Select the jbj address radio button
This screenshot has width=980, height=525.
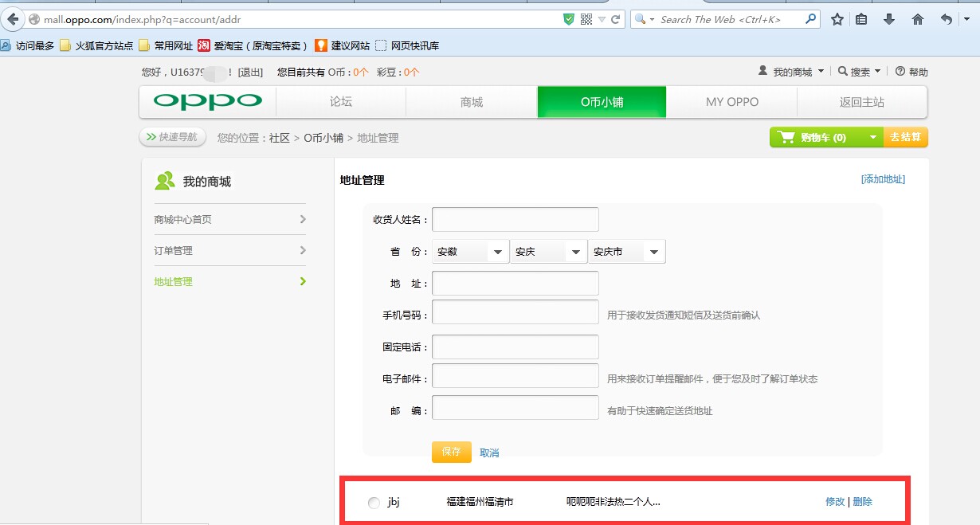[x=374, y=503]
